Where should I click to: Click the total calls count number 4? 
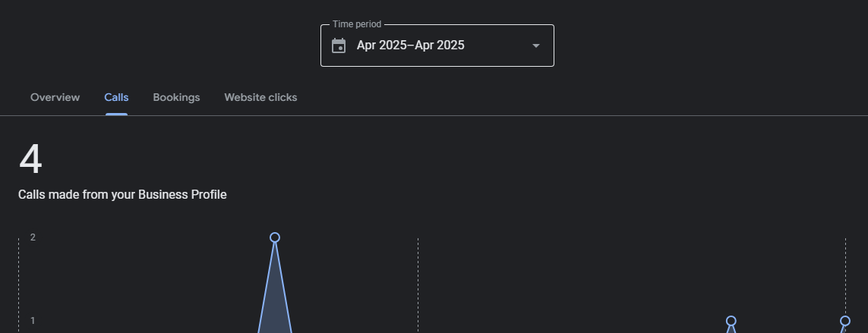[30, 159]
